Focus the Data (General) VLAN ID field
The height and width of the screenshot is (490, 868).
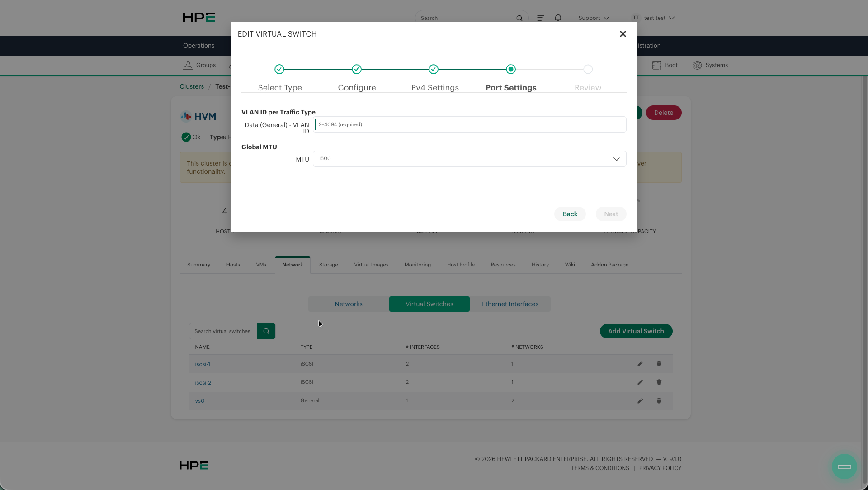[470, 124]
